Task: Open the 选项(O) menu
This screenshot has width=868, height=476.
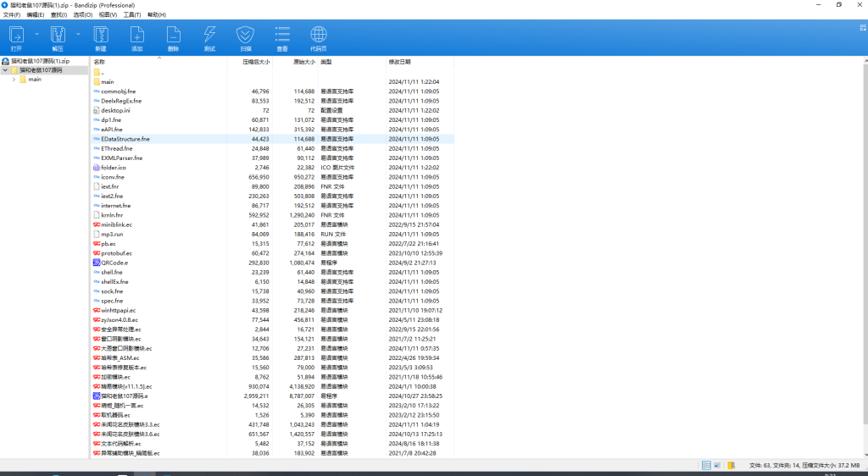Action: tap(83, 15)
